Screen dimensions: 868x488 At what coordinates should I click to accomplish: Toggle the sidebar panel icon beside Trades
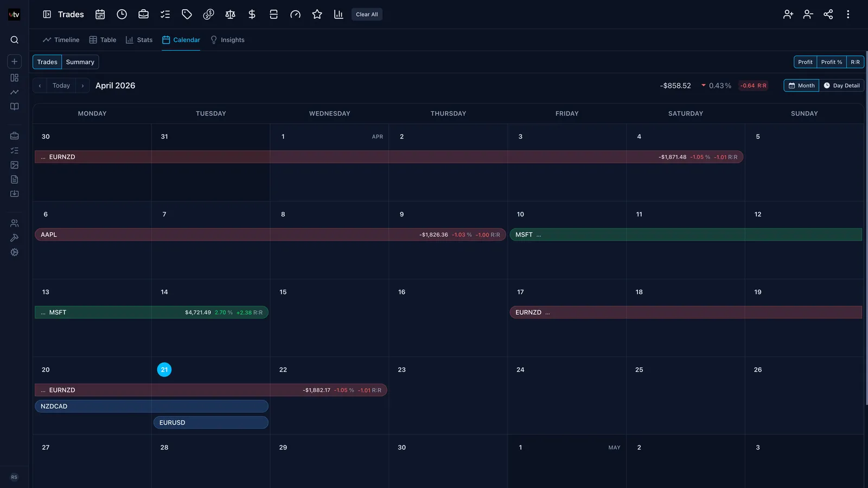pyautogui.click(x=47, y=15)
